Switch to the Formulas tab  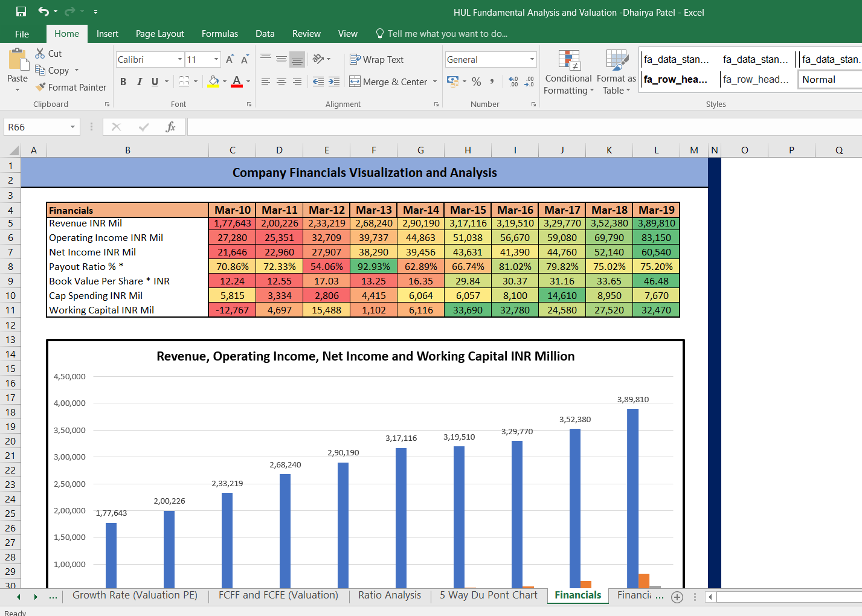pyautogui.click(x=220, y=34)
